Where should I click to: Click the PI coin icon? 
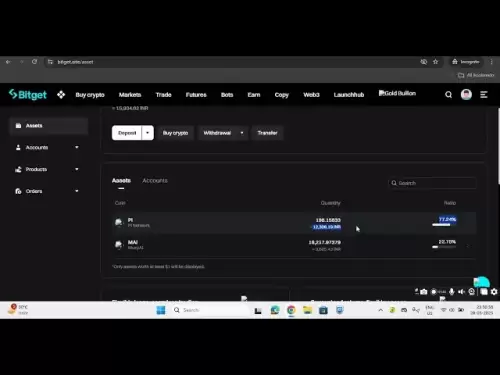119,222
